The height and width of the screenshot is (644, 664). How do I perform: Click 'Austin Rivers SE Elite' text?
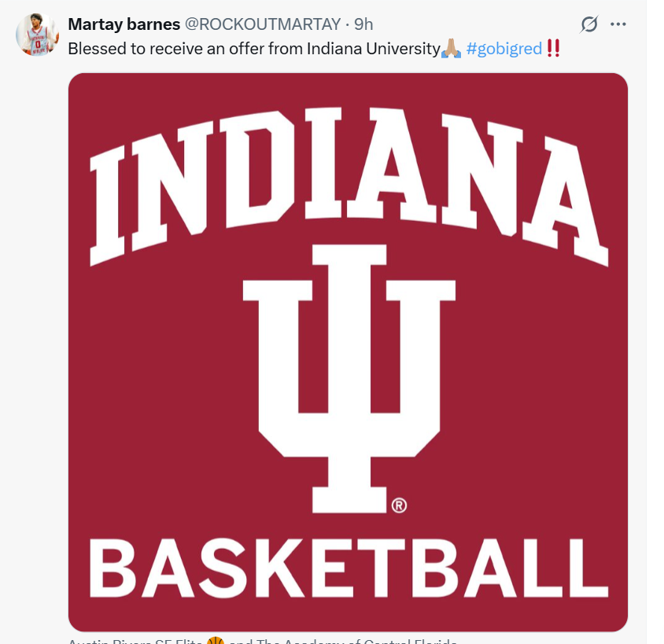click(135, 640)
